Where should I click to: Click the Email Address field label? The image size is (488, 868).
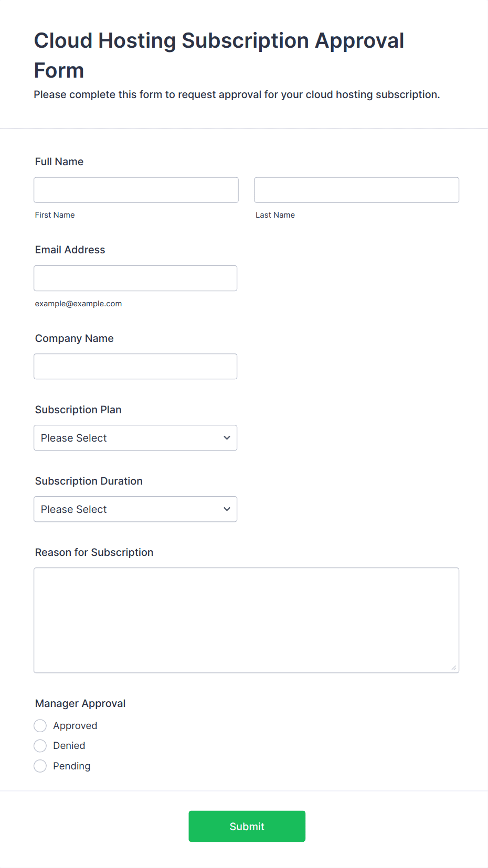pos(70,250)
